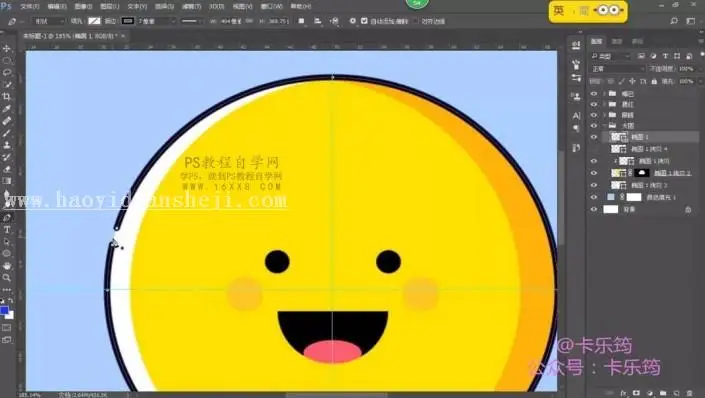
Task: Hide the 大圆 group
Action: [x=594, y=125]
